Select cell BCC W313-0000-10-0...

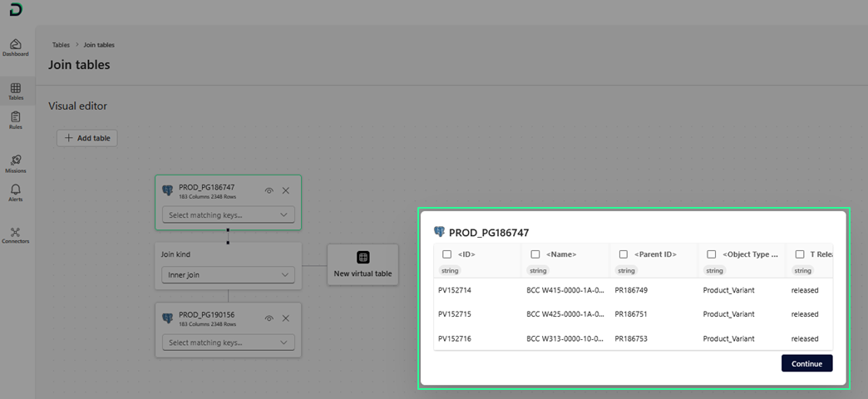[x=565, y=338]
